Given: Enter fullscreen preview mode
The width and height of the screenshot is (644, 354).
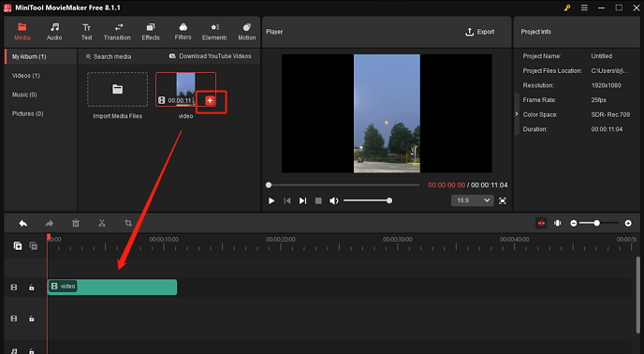Looking at the screenshot, I should point(503,200).
